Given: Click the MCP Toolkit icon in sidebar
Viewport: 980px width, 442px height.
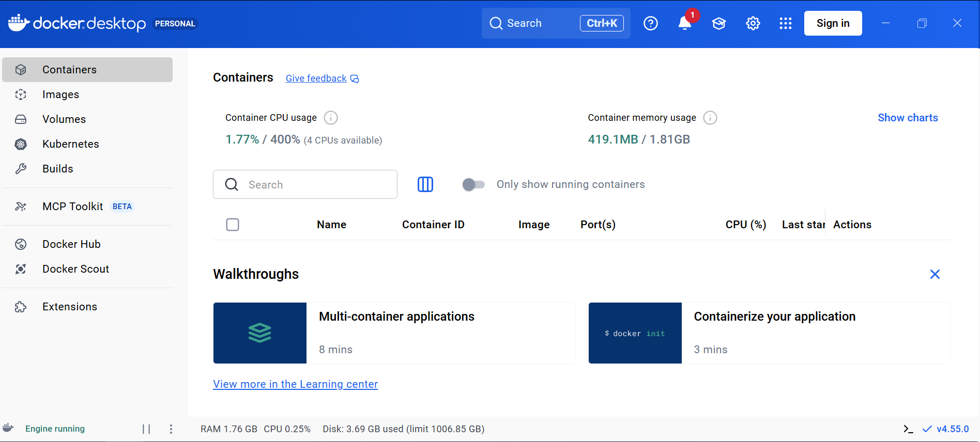Looking at the screenshot, I should (21, 207).
